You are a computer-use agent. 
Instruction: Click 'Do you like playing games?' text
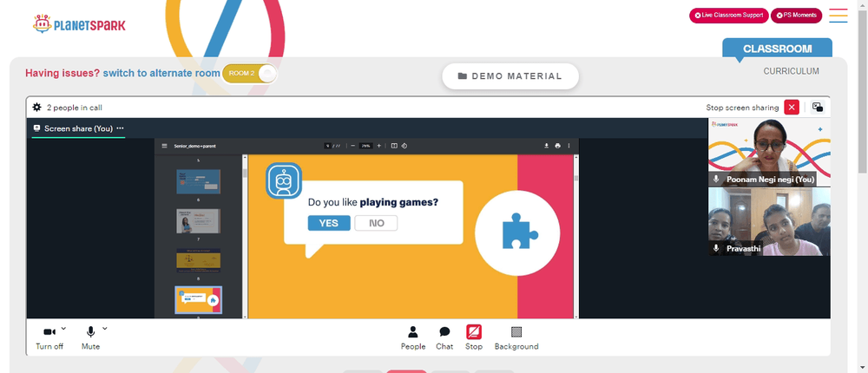click(x=373, y=203)
